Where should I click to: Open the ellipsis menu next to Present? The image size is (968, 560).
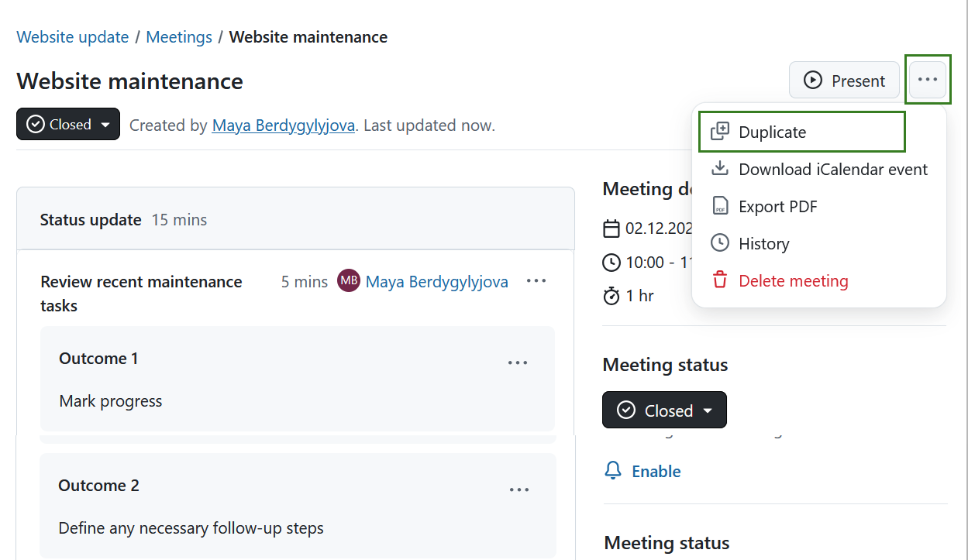point(928,79)
